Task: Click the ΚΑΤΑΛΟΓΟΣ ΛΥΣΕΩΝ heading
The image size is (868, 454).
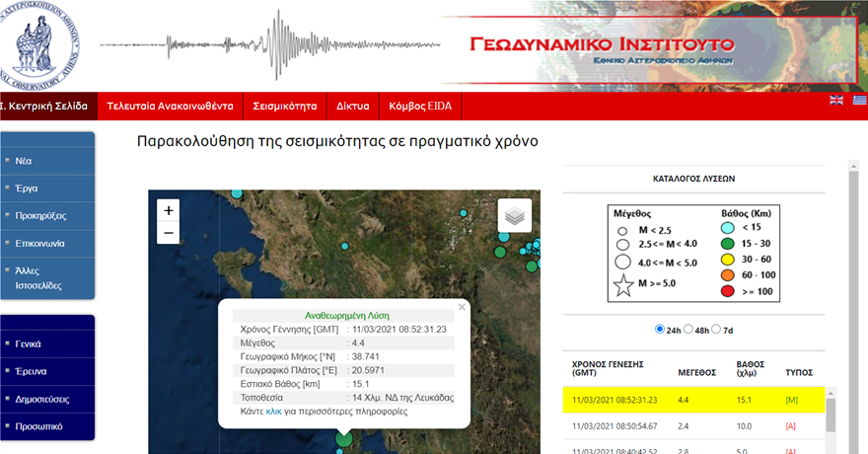Action: (x=693, y=179)
